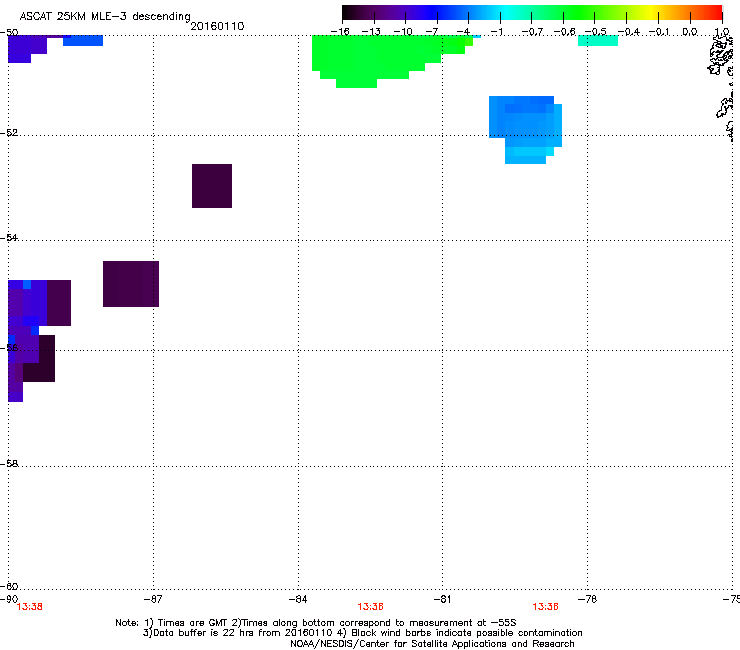
Task: Click the dark purple square just below -54
Action: point(131,284)
